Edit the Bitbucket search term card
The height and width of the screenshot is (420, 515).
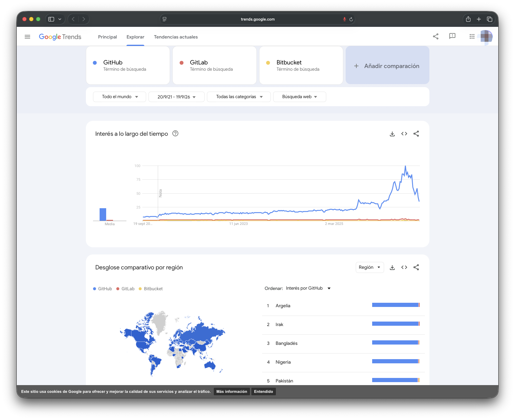301,65
